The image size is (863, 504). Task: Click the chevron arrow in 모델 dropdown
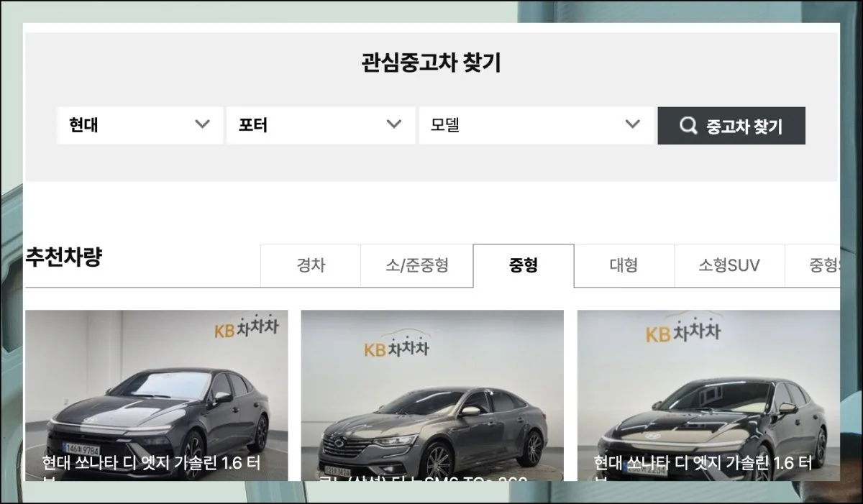[633, 124]
